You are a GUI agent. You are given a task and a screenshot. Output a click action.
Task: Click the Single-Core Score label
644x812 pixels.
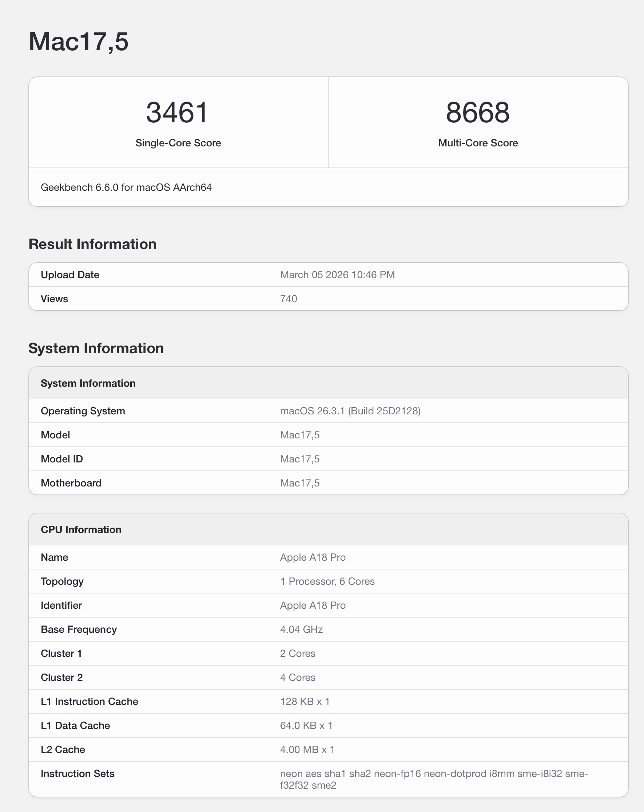(178, 143)
